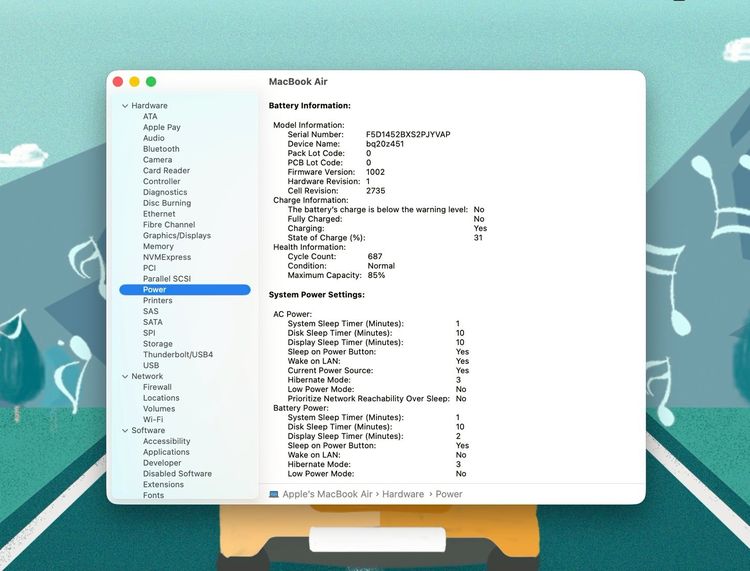The height and width of the screenshot is (571, 750).
Task: Click Cell Revision value 2735
Action: (x=375, y=191)
